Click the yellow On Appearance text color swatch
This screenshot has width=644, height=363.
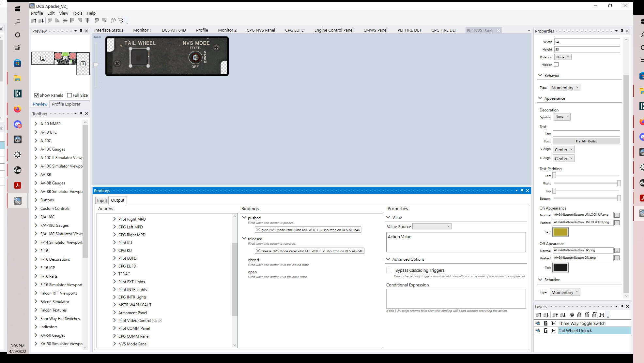[x=560, y=232]
